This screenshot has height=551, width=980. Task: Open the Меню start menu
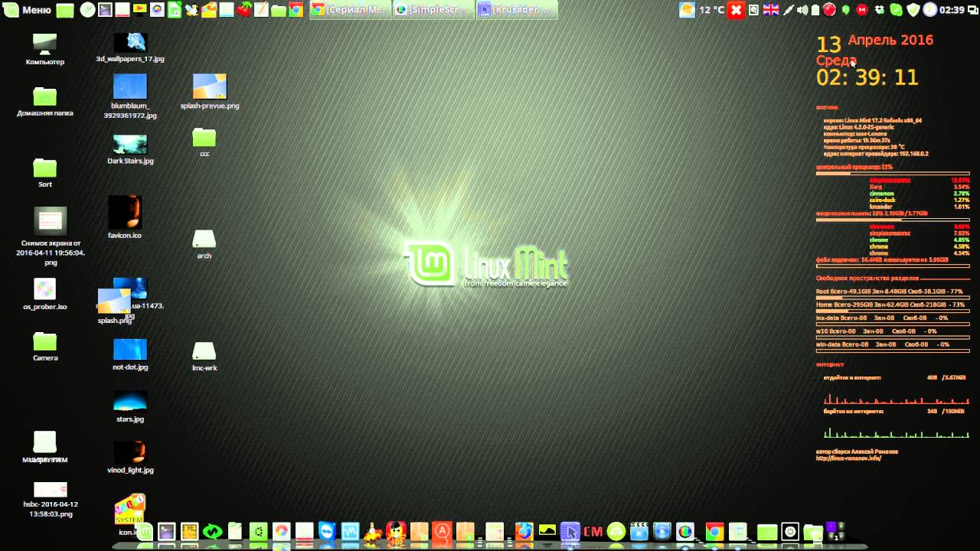pos(28,10)
